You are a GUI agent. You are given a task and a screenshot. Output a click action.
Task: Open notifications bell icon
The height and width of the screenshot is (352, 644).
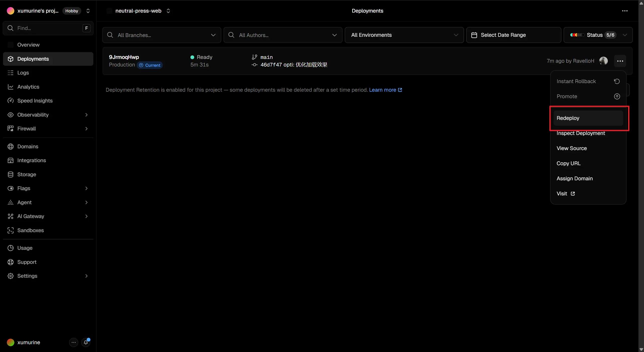(86, 342)
